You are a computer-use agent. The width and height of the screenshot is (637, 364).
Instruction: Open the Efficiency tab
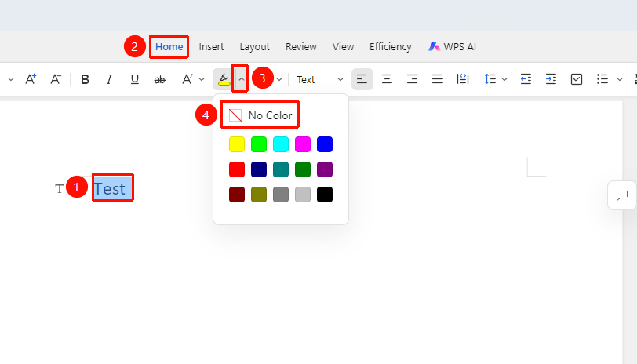coord(391,47)
